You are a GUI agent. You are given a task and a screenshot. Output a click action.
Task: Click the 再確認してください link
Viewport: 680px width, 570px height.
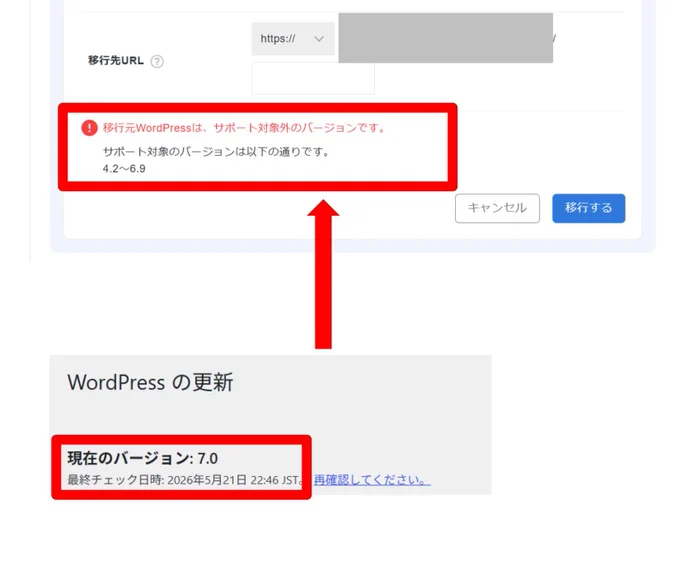372,480
